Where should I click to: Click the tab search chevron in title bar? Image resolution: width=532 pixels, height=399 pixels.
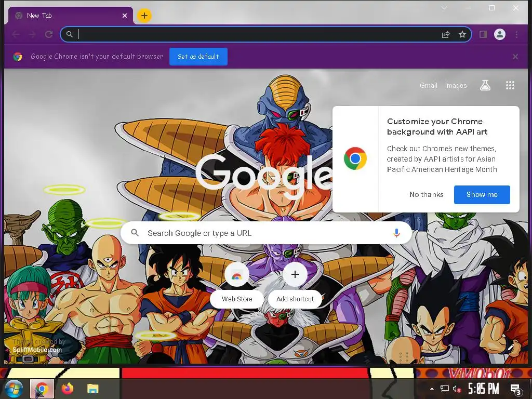pyautogui.click(x=444, y=8)
